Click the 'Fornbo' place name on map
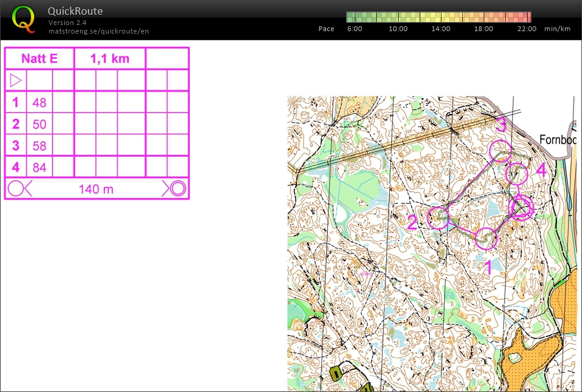 557,140
